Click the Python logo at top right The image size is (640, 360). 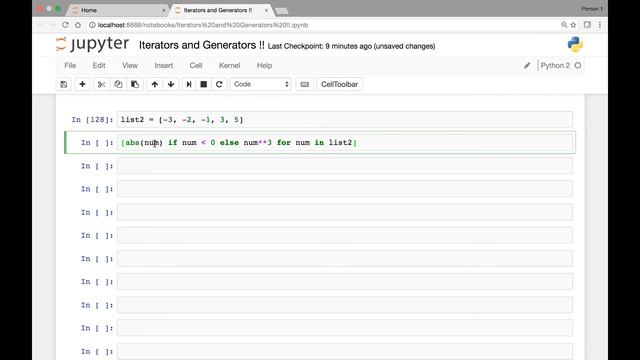576,44
